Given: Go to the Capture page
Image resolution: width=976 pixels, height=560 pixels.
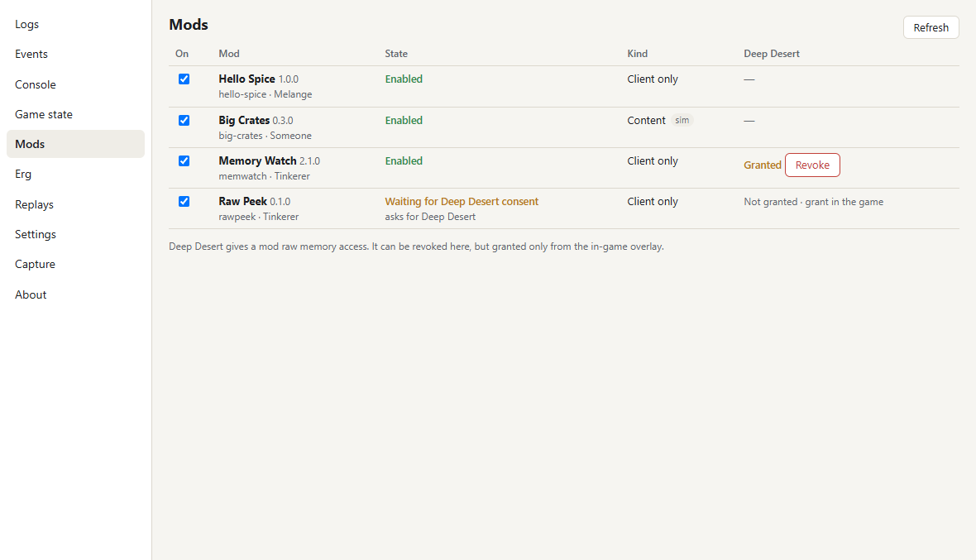Looking at the screenshot, I should [x=75, y=265].
